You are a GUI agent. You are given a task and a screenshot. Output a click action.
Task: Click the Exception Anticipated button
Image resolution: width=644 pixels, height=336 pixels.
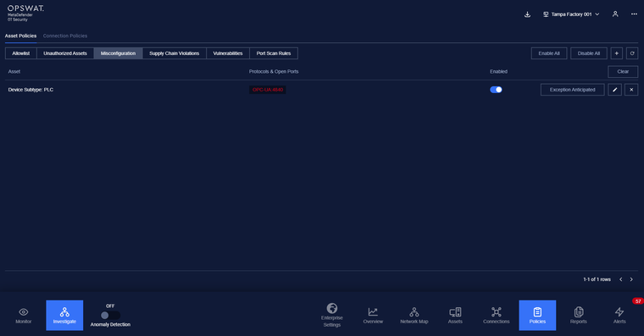click(x=572, y=90)
